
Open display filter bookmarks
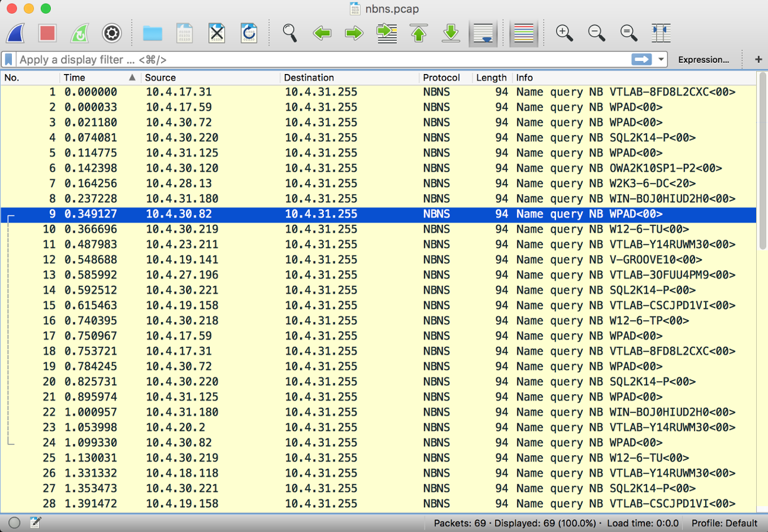tap(9, 60)
